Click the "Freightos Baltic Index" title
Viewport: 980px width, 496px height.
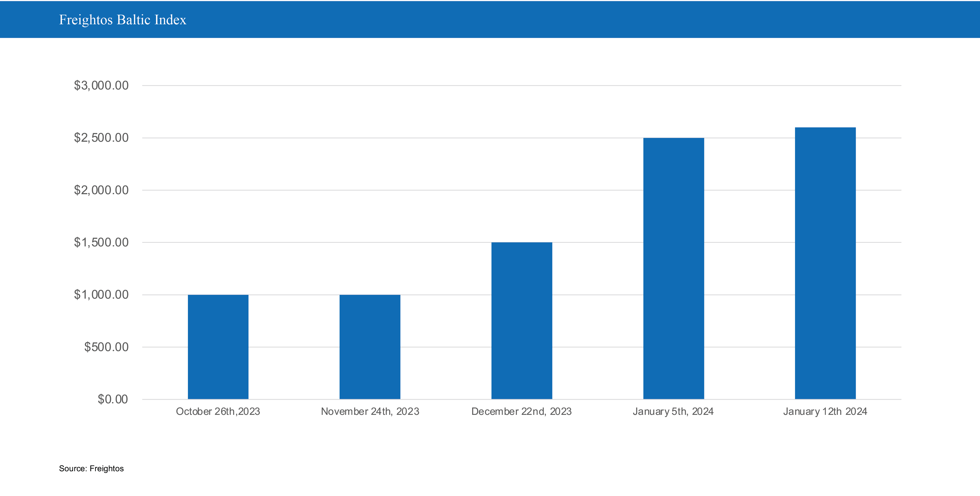(x=122, y=20)
